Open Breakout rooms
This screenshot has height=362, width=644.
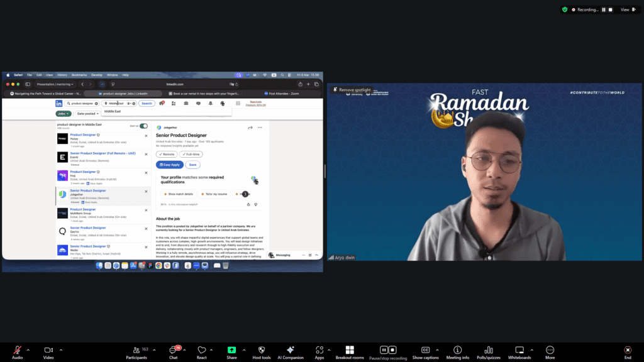(x=350, y=350)
